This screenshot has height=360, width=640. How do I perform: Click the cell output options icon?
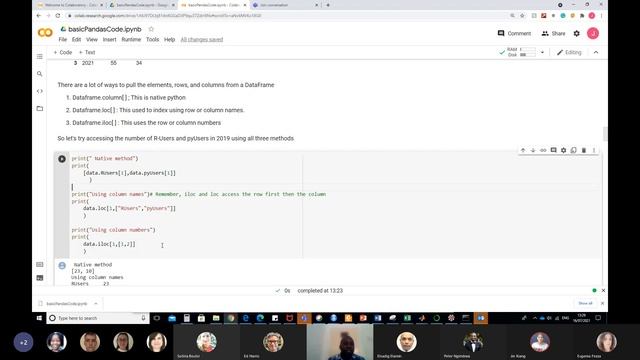point(62,266)
